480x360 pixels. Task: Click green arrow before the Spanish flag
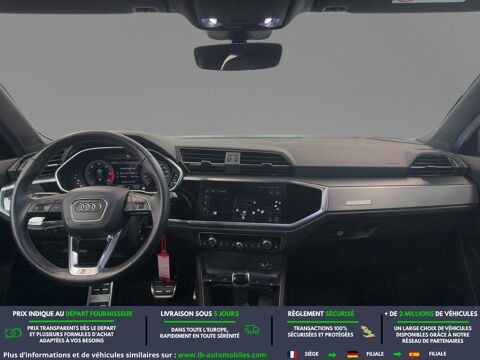tap(397, 354)
